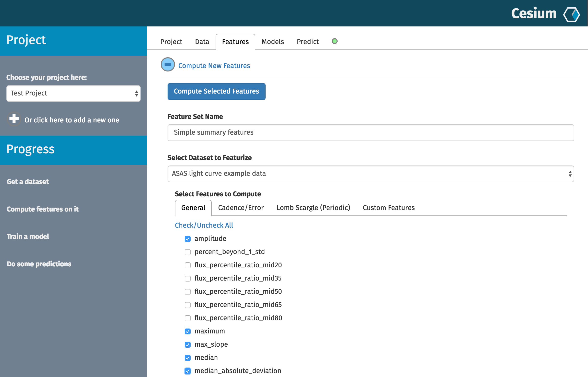Click the plus icon to add project

tap(14, 119)
